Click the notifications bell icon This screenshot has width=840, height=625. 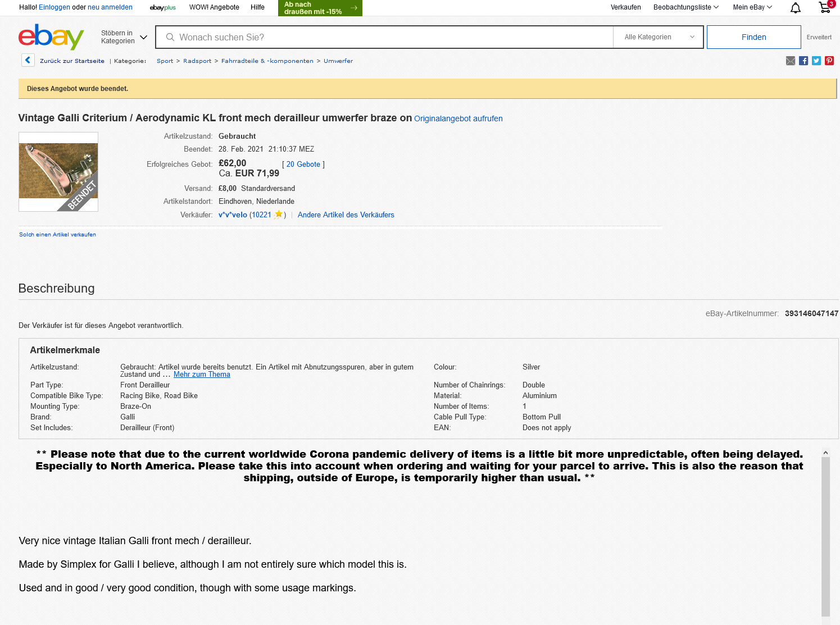pyautogui.click(x=796, y=8)
